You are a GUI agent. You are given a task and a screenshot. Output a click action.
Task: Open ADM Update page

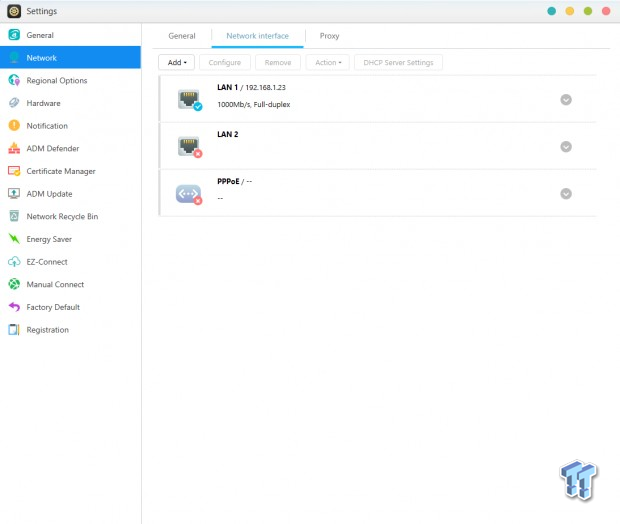[70, 194]
